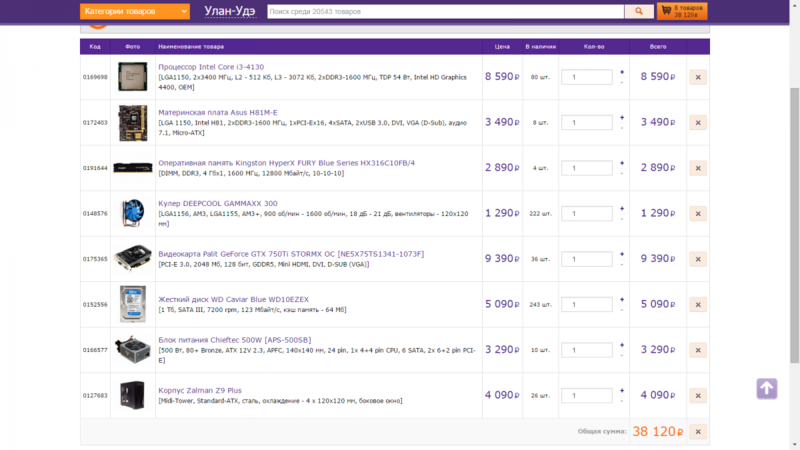Screen dimensions: 800x450
Task: Increase quantity of Intel Core i3-4130
Action: tap(621, 72)
